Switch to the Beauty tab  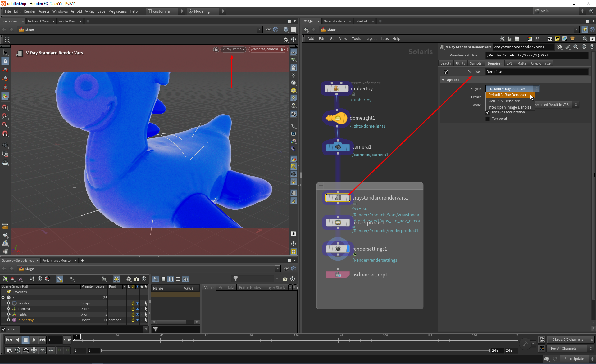click(446, 63)
